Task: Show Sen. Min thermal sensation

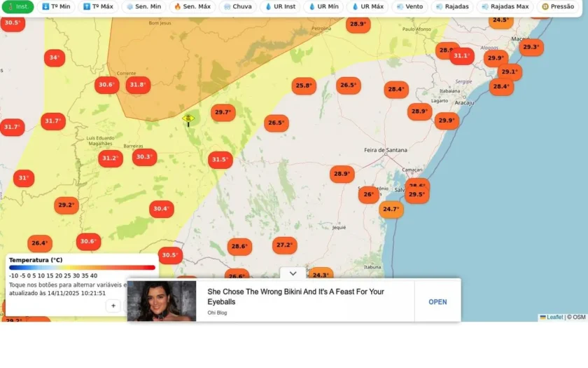Action: tap(143, 6)
